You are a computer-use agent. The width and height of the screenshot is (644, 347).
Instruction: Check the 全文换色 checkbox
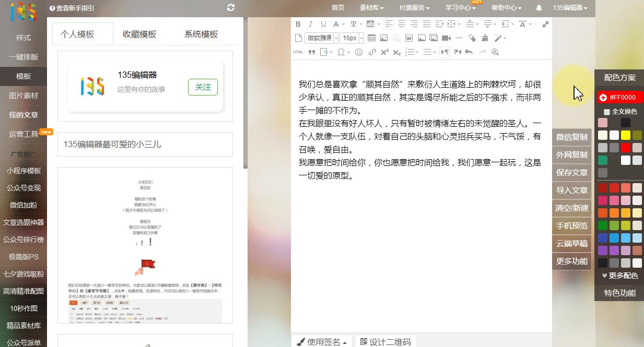tap(606, 112)
